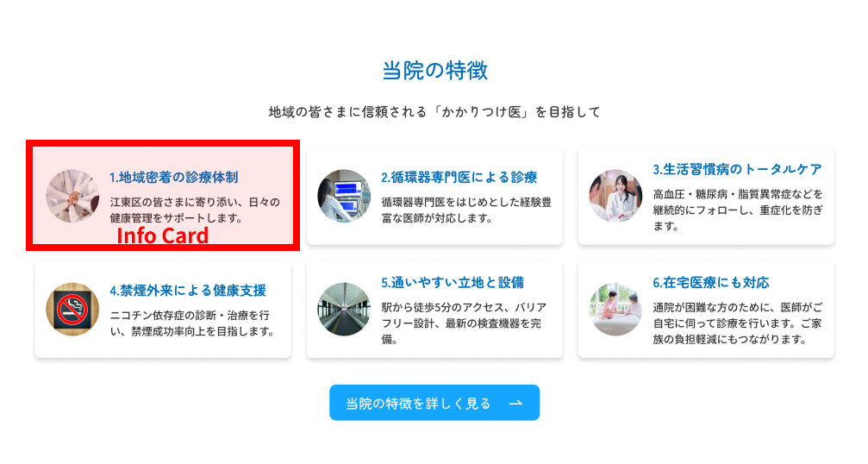This screenshot has height=464, width=868.
Task: Open heading 1.地域密着の診療体制
Action: tap(174, 177)
